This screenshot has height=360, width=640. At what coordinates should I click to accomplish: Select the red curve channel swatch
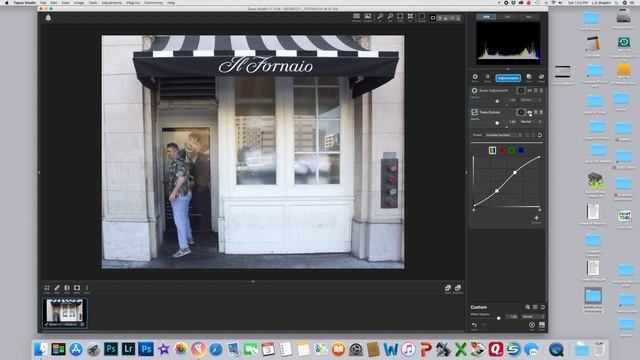click(502, 151)
